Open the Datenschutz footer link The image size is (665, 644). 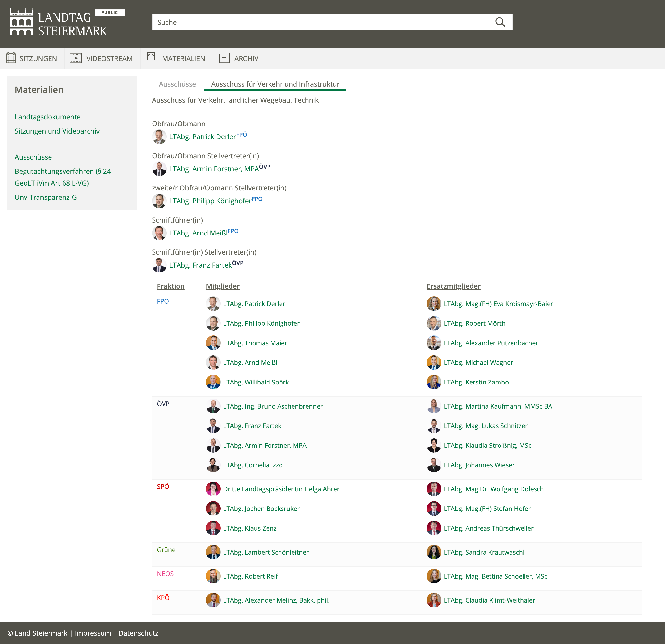[x=139, y=633]
